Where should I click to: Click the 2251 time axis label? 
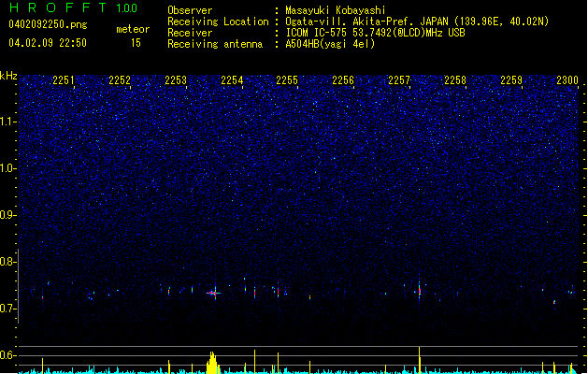[x=64, y=80]
